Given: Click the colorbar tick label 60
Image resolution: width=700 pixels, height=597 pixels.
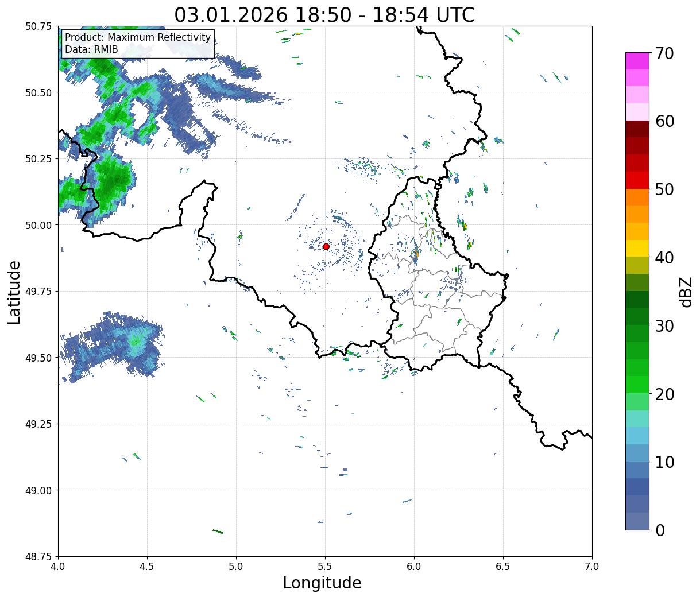Looking at the screenshot, I should coord(663,121).
